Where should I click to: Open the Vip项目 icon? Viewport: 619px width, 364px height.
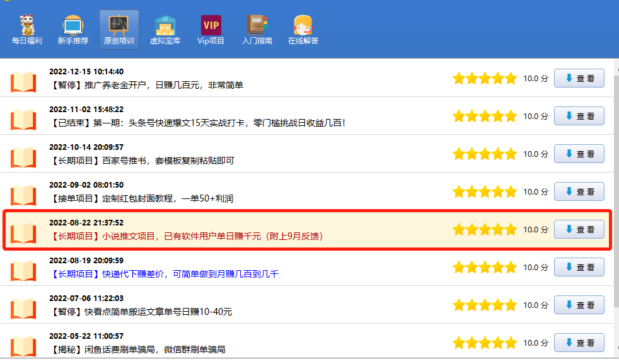coord(211,30)
